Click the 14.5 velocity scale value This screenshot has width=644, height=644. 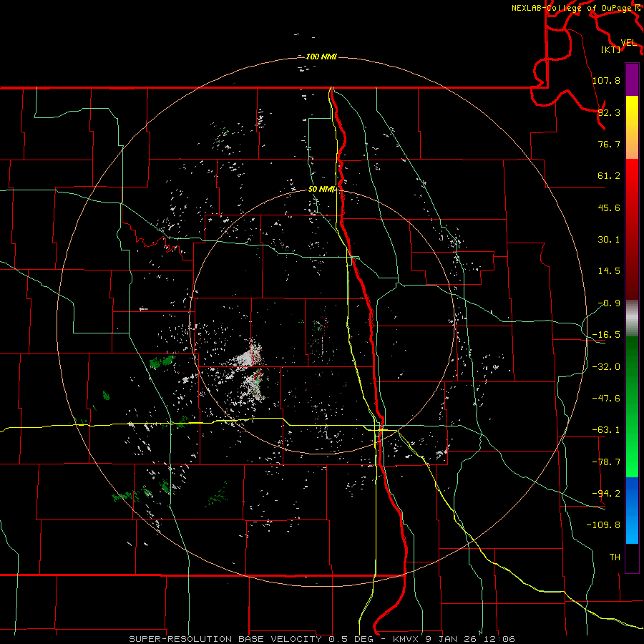point(609,271)
